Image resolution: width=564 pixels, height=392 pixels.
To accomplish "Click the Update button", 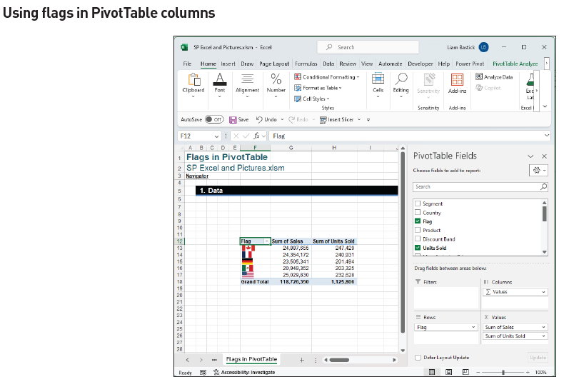I will pos(538,358).
